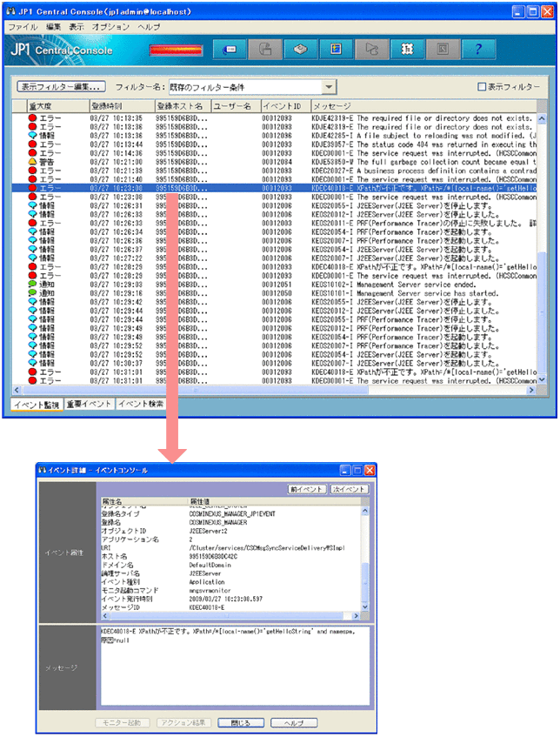Viewport: 560px width, 737px height.
Task: Click the mngsvrmonitor attribute value
Action: 210,590
